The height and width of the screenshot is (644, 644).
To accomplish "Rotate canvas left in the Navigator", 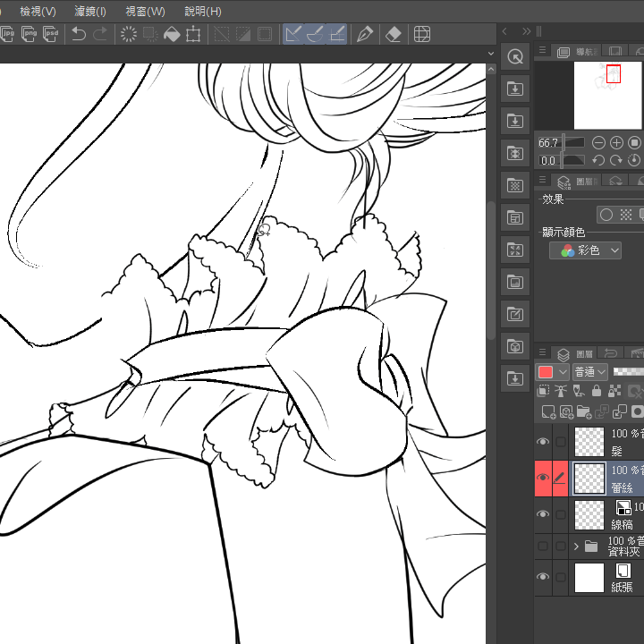I will (598, 160).
